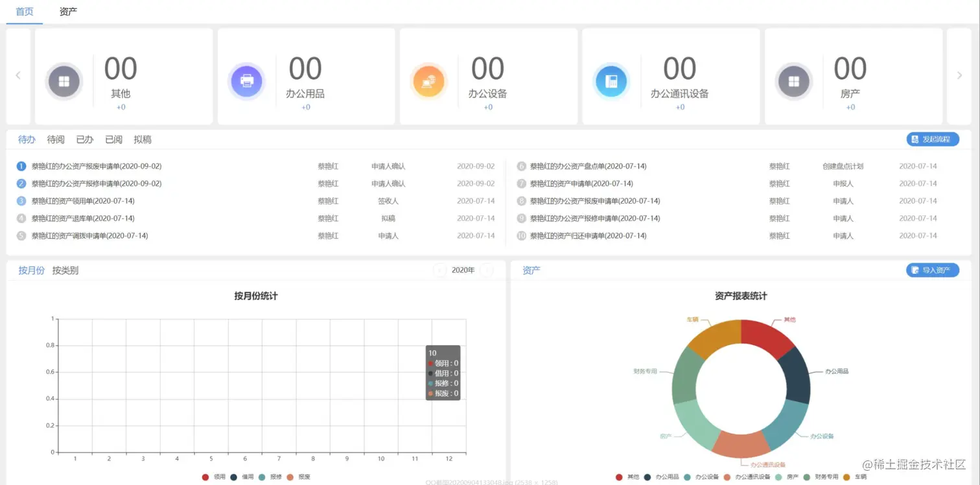Toggle 办公通讯设备 in the pie chart legend
This screenshot has width=980, height=485.
(746, 477)
